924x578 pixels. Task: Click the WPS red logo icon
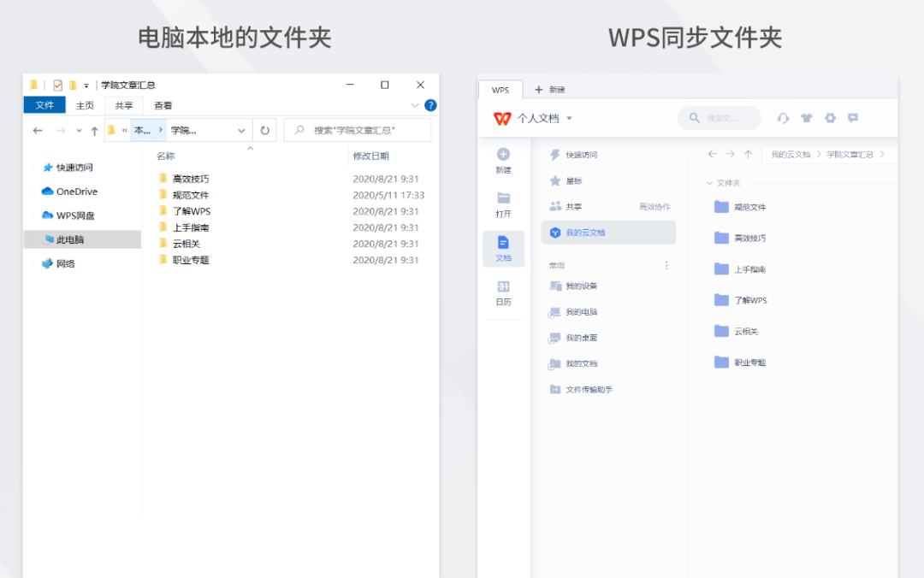(501, 118)
